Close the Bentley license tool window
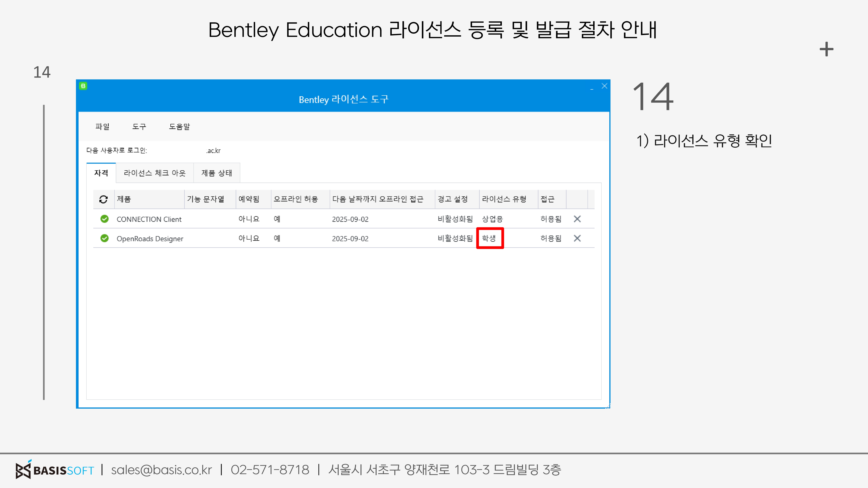The image size is (868, 488). coord(605,86)
